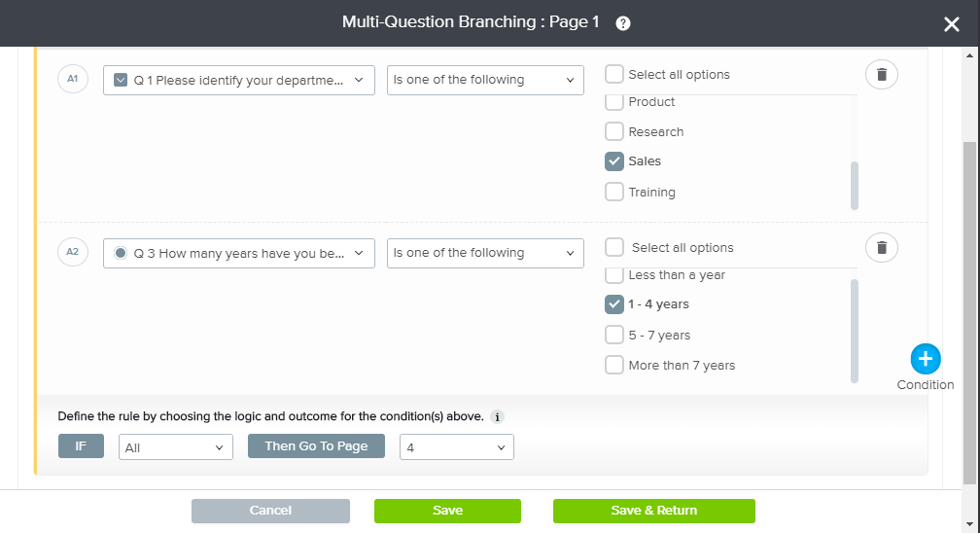The width and height of the screenshot is (980, 533).
Task: Click the department options list scrollbar
Action: click(x=855, y=184)
